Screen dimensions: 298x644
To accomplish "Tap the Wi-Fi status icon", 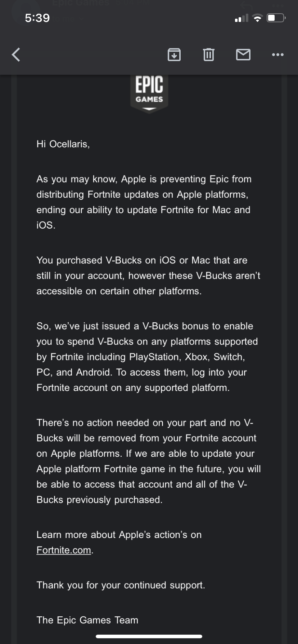I will point(257,18).
